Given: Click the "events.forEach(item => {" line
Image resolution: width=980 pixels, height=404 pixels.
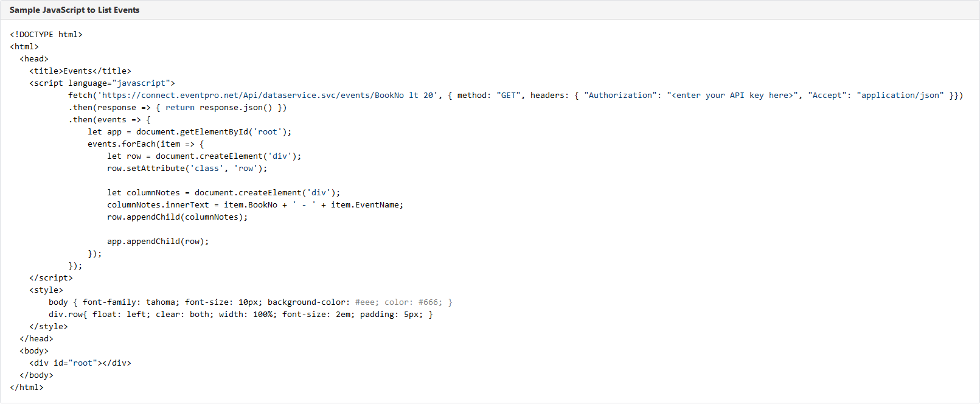Looking at the screenshot, I should [x=146, y=144].
